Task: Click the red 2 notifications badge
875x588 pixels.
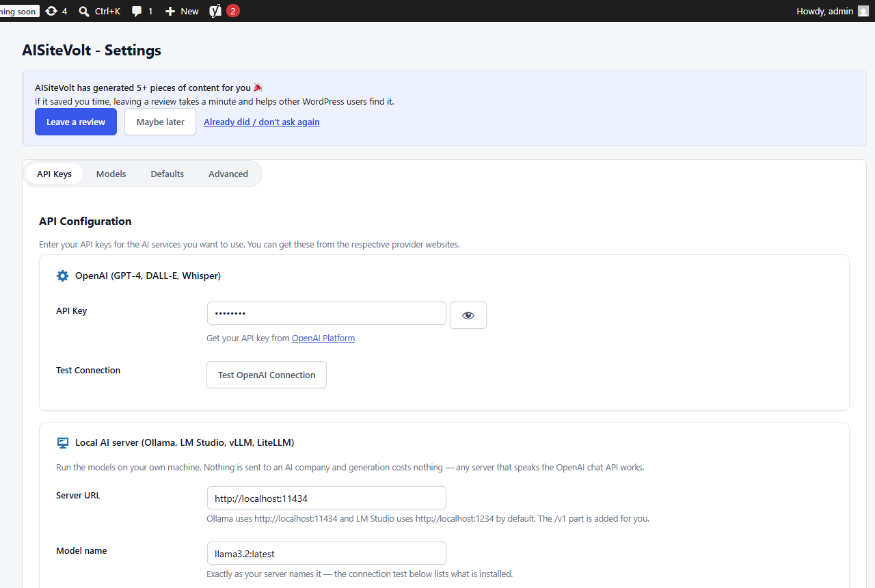Action: click(233, 11)
